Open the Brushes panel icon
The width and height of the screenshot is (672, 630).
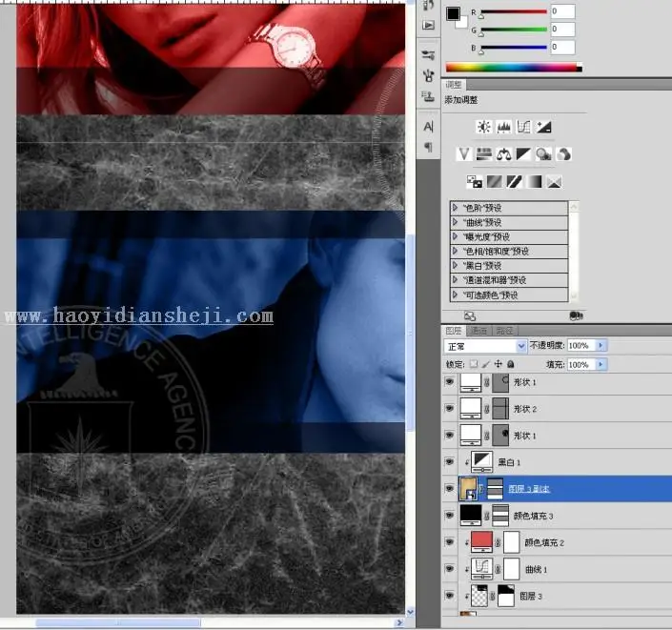pyautogui.click(x=428, y=75)
